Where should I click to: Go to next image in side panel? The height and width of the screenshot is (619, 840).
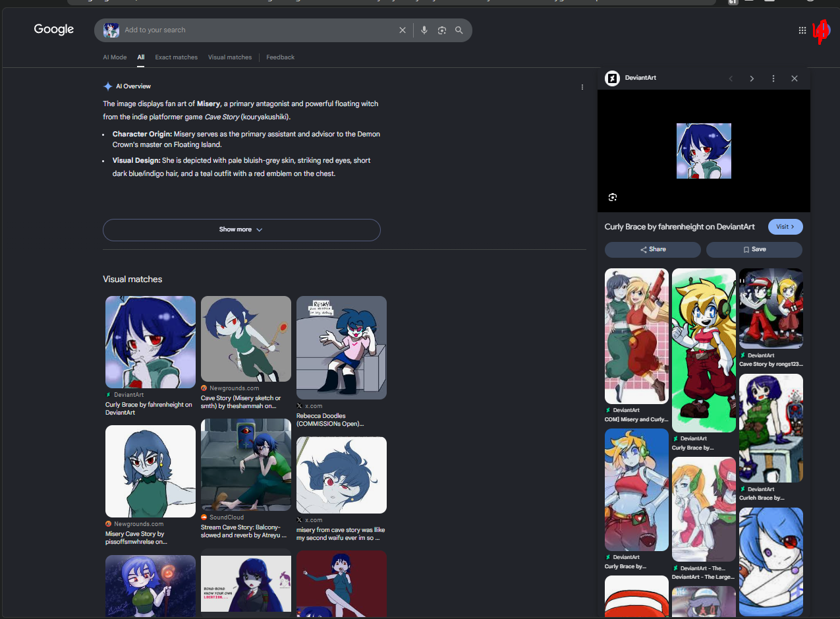[x=752, y=78]
